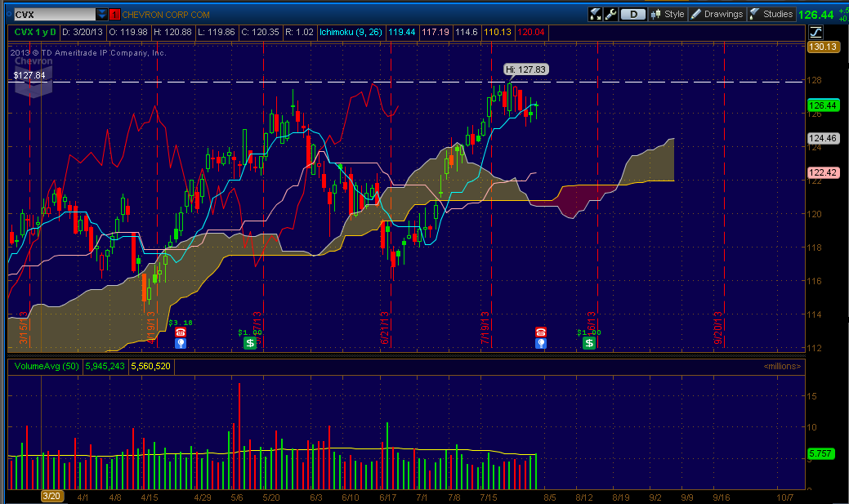Click the blue lightbulb earnings icon before 8/5

(540, 343)
